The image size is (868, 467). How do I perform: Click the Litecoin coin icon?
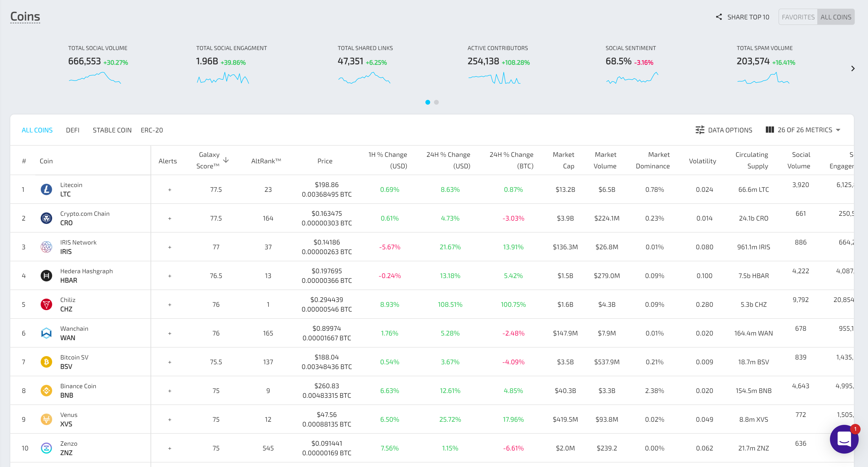coord(46,189)
